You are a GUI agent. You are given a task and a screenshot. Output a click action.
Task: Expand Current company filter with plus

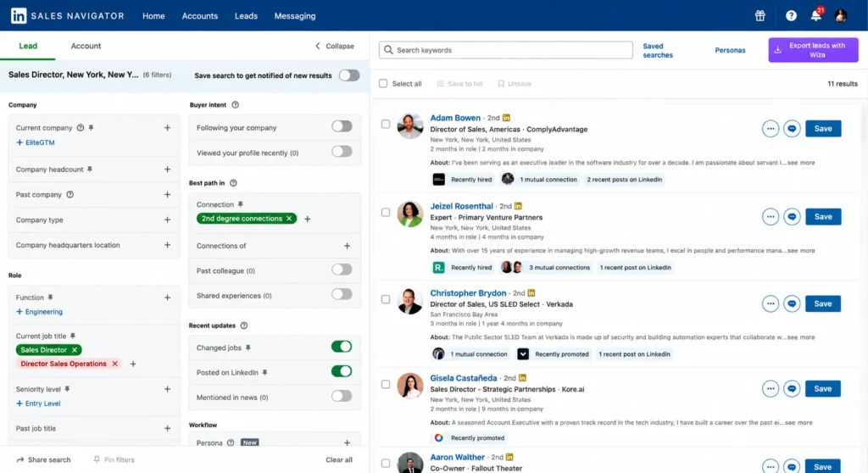[x=167, y=128]
